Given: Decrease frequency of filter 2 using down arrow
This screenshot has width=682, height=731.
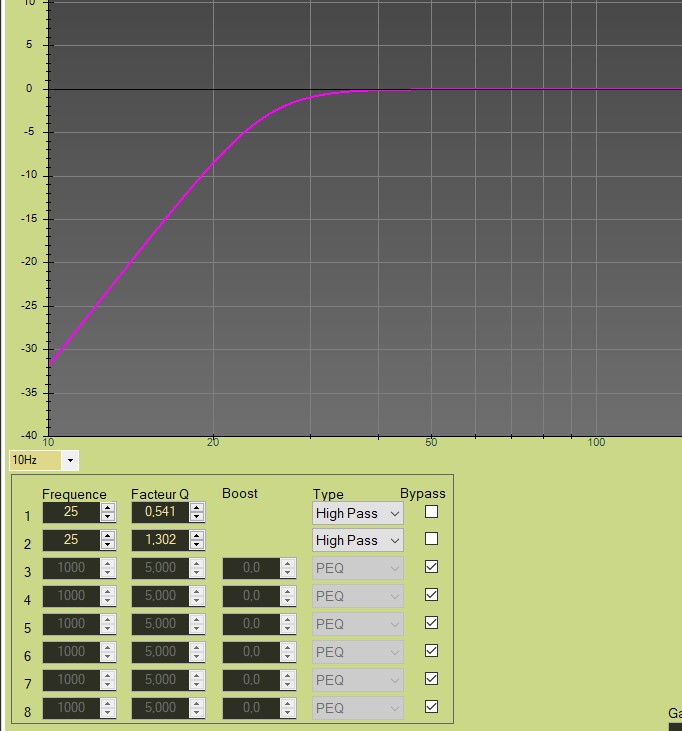Looking at the screenshot, I should tap(108, 545).
